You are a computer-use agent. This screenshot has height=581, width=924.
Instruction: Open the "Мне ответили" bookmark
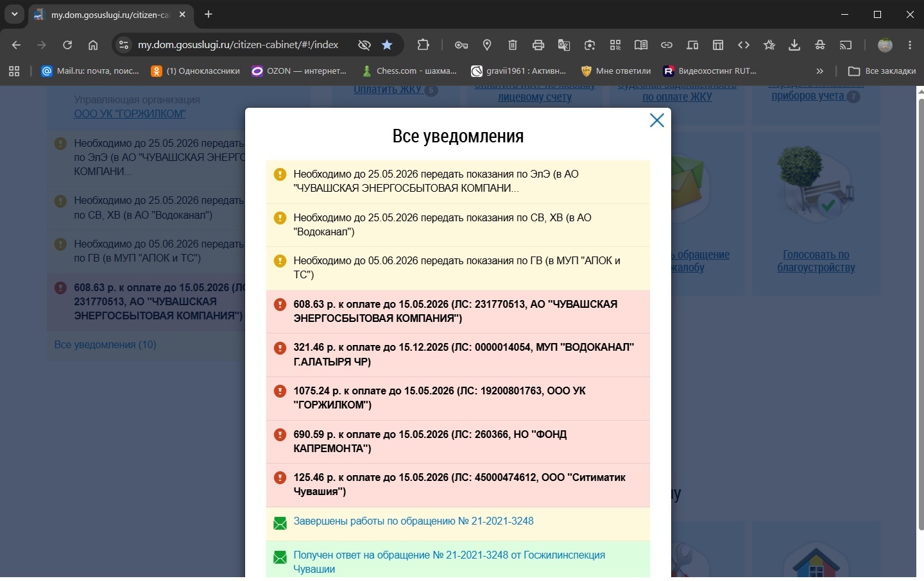[x=616, y=71]
